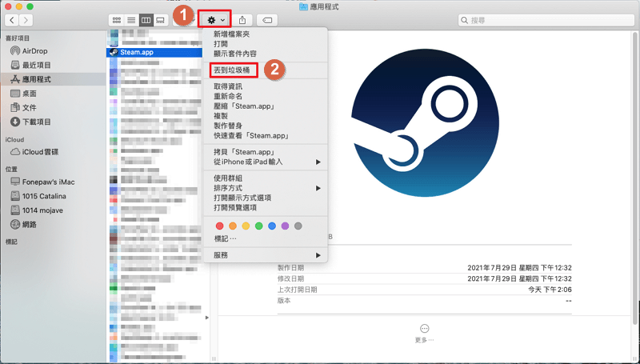This screenshot has width=640, height=364.
Task: Apply the gray tag color
Action: (298, 226)
